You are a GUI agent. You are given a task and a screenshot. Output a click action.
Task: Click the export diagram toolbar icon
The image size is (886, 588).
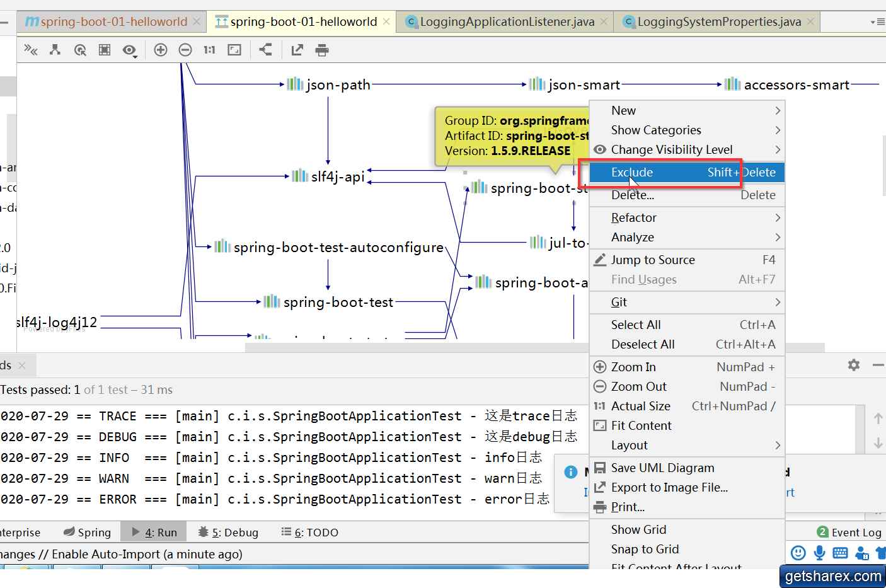click(297, 50)
